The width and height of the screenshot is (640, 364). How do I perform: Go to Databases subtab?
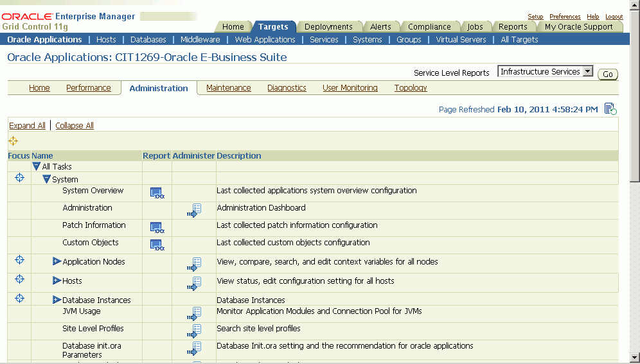[148, 40]
